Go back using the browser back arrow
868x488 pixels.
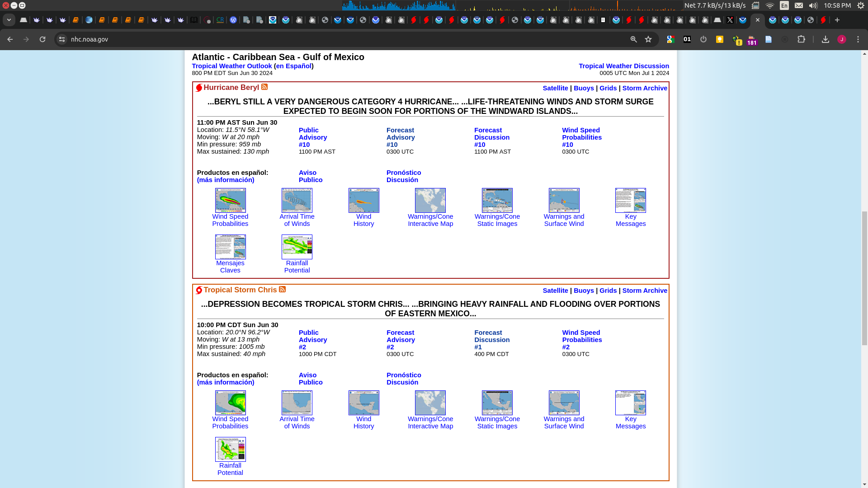coord(10,39)
